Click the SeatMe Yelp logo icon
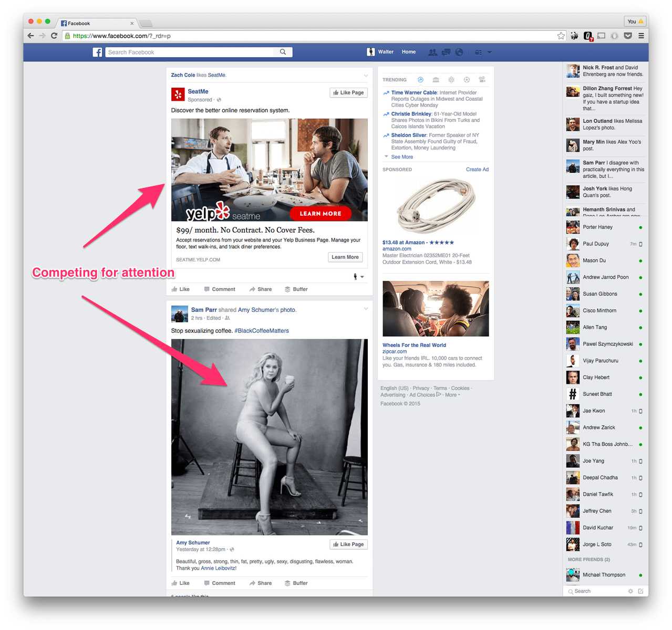The height and width of the screenshot is (630, 672). point(178,94)
